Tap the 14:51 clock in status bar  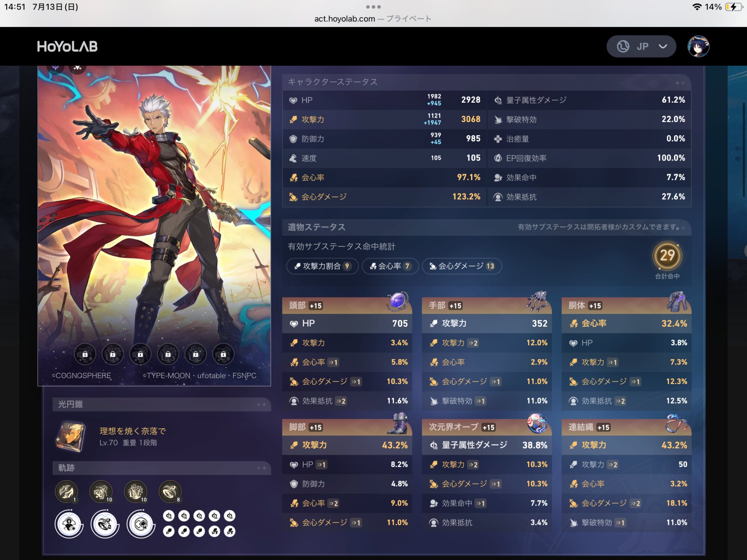tap(15, 7)
